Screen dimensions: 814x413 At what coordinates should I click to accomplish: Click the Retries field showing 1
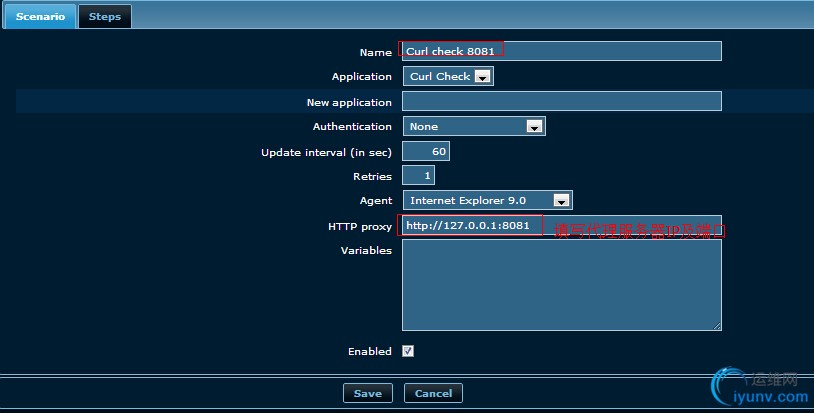coord(418,176)
